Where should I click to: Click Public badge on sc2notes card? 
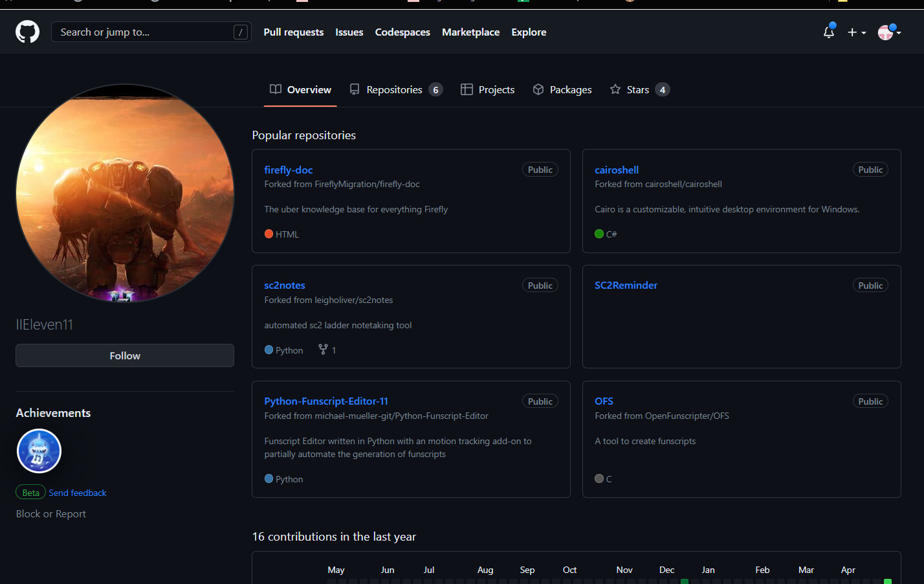point(540,286)
